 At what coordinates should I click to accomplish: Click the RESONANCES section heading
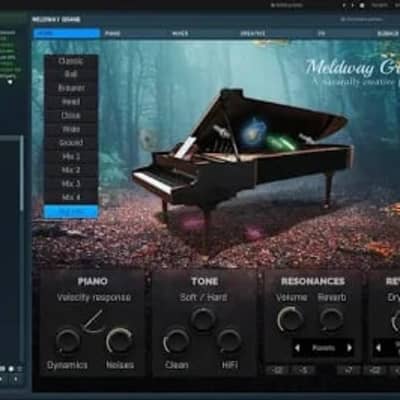(x=313, y=281)
